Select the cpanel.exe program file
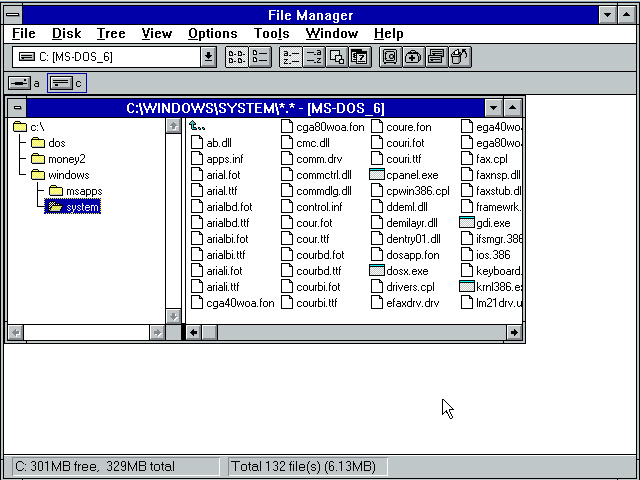Viewport: 640px width, 480px height. pyautogui.click(x=404, y=175)
